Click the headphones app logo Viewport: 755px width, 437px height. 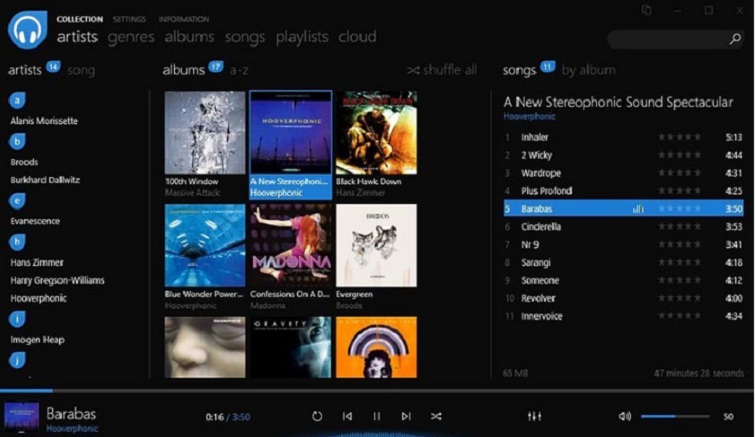(x=27, y=29)
